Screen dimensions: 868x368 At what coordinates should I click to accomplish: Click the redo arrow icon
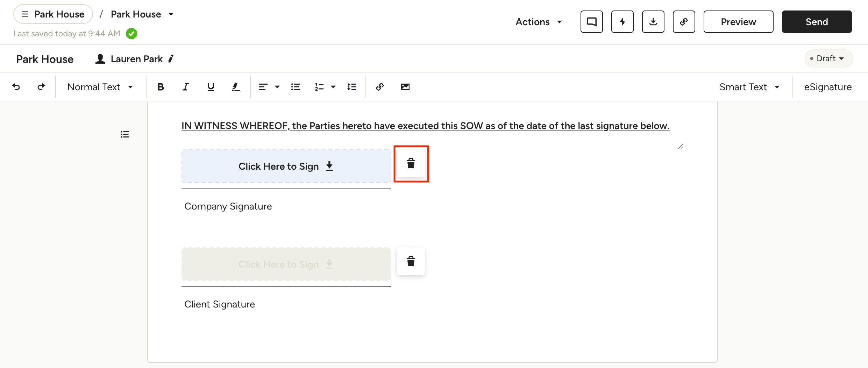[x=41, y=87]
